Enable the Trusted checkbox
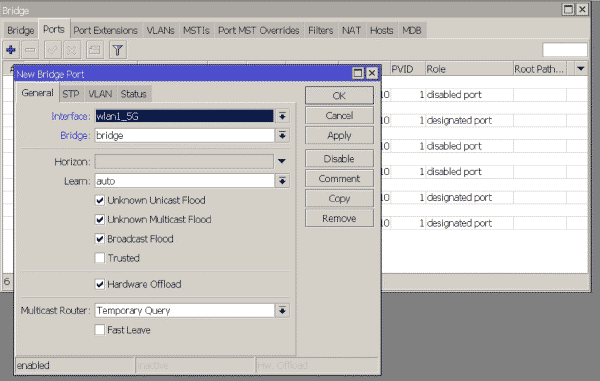 pyautogui.click(x=100, y=258)
